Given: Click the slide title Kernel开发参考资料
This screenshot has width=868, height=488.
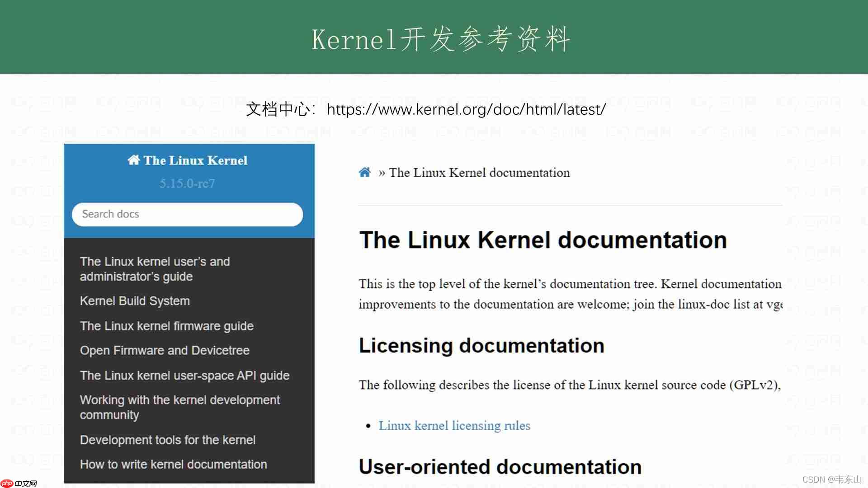Looking at the screenshot, I should coord(441,39).
